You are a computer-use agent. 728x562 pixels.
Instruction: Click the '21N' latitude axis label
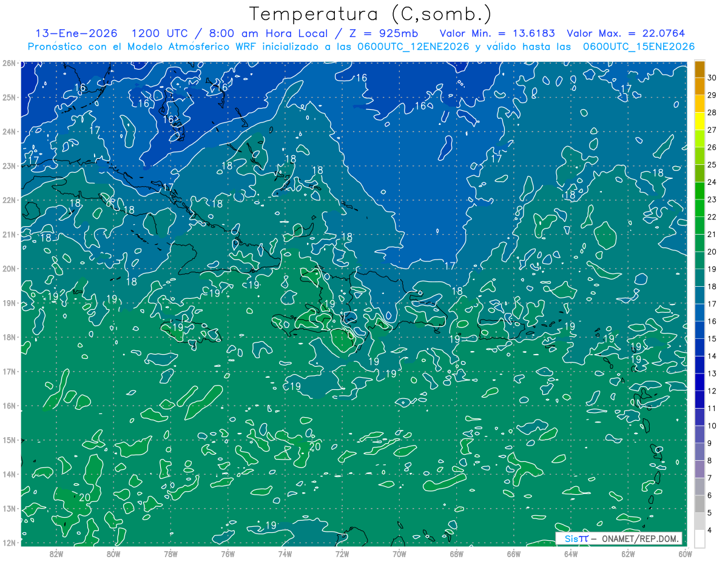9,234
